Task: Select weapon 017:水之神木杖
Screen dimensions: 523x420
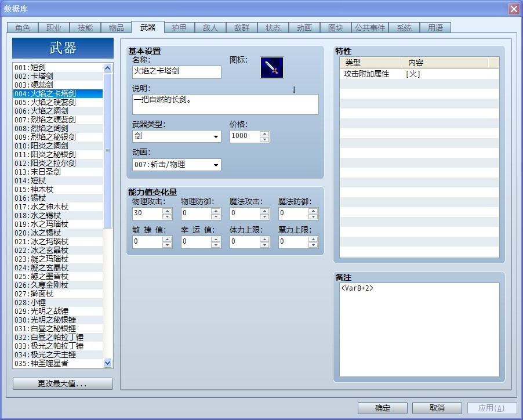Action: coord(58,207)
